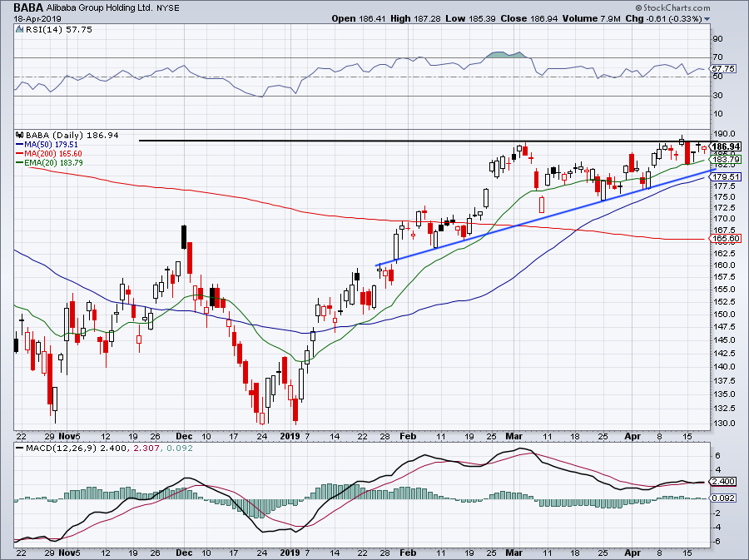Click the 'MACD(12,26,9) 2.400' legend text
Image resolution: width=749 pixels, height=560 pixels.
[x=77, y=448]
